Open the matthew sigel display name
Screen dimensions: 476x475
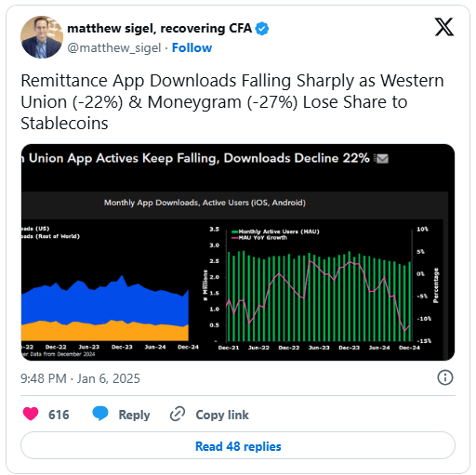(x=159, y=29)
